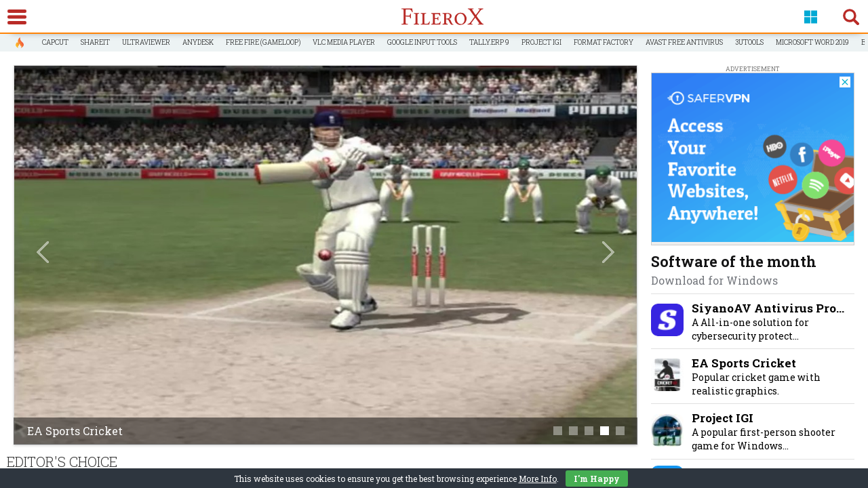
Task: Click the Editor's Choice heading
Action: point(62,462)
